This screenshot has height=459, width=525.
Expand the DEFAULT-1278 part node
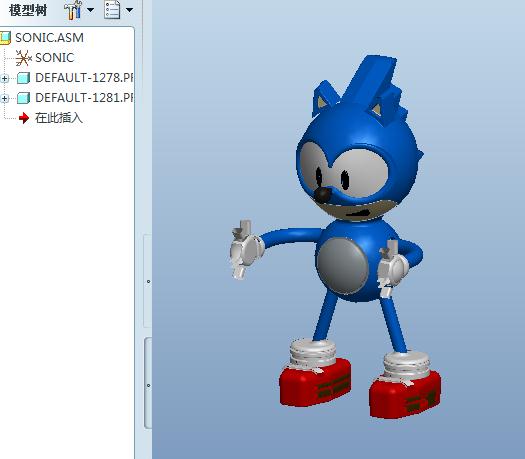(4, 79)
